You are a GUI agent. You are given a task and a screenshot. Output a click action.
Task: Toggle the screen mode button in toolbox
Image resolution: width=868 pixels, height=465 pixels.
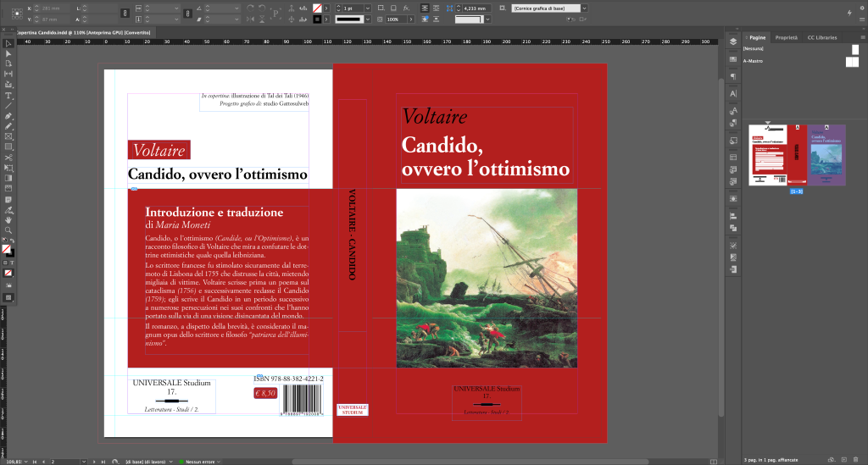pyautogui.click(x=8, y=297)
